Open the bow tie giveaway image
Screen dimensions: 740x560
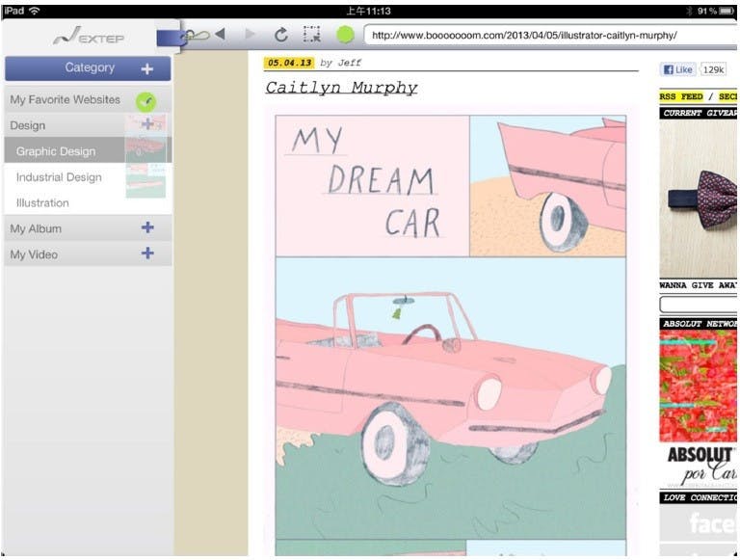698,199
